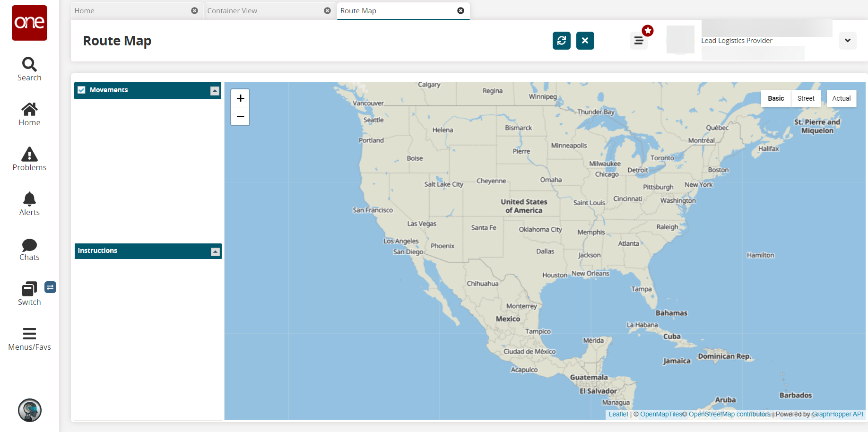Click the Bahamas label on map
This screenshot has height=432, width=868.
[671, 313]
